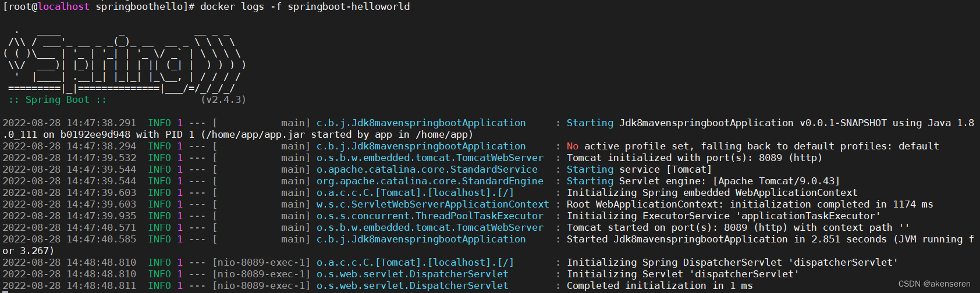Image resolution: width=980 pixels, height=293 pixels.
Task: Click the '(v2.4.3)' version text
Action: coord(223,100)
